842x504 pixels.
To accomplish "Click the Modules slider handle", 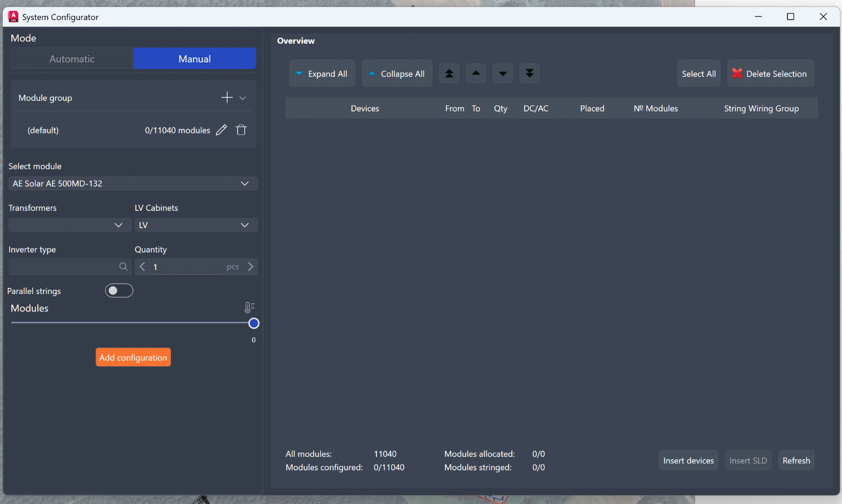I will pyautogui.click(x=254, y=323).
